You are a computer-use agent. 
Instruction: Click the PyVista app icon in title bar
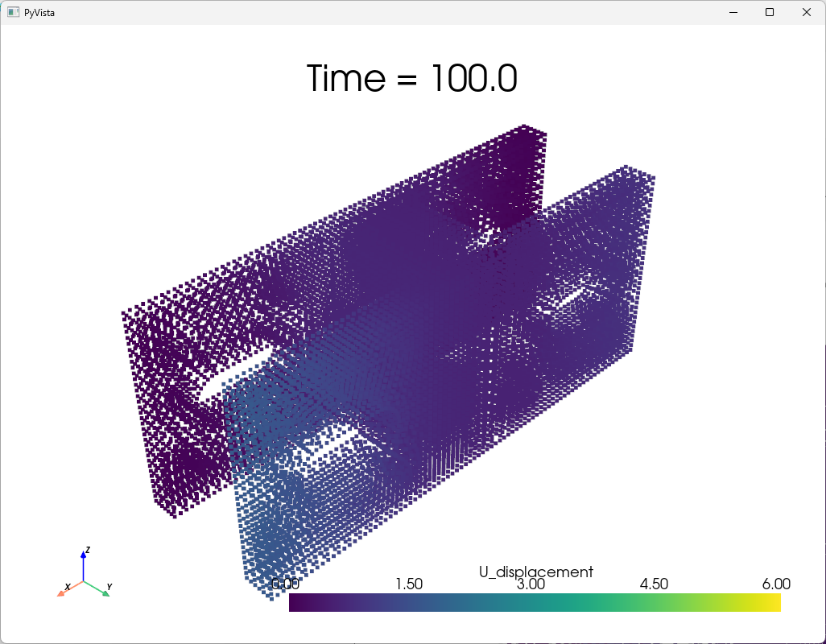tap(13, 12)
